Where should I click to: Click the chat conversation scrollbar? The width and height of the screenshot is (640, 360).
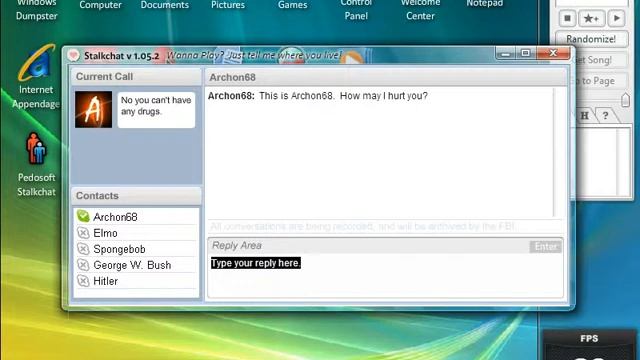tap(554, 152)
